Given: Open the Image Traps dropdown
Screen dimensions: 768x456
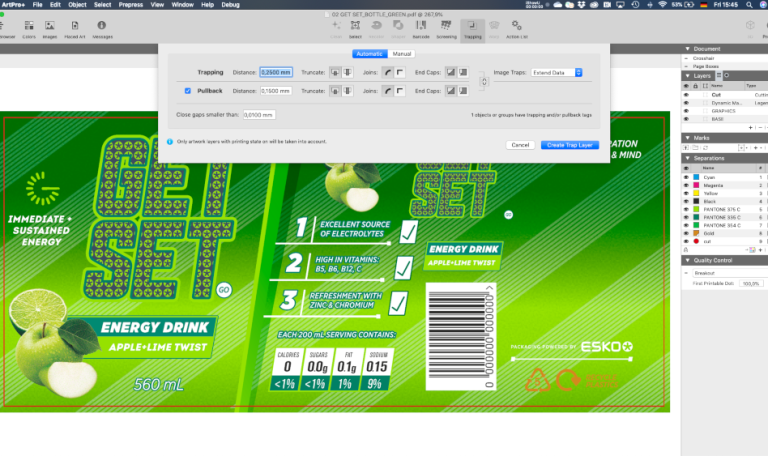Looking at the screenshot, I should coord(556,72).
